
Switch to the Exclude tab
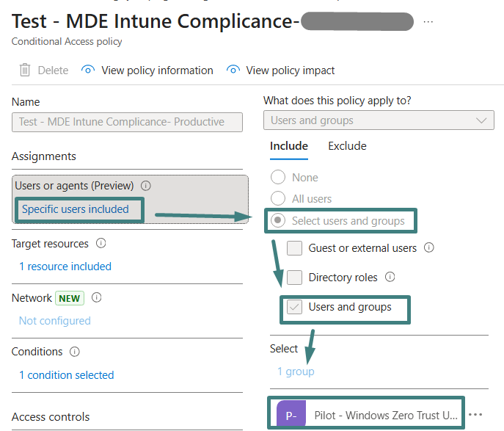(347, 146)
